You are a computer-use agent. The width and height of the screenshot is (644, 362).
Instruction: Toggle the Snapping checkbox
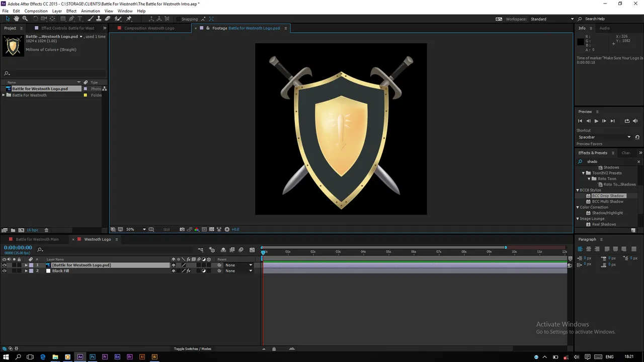178,19
